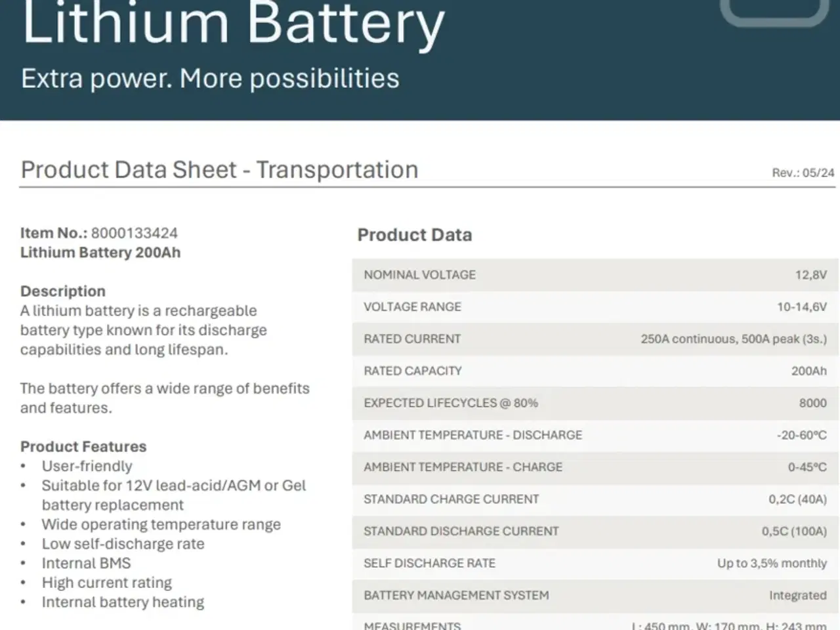The image size is (840, 630).
Task: Click the "Extra power. More possibilities" tagline
Action: pyautogui.click(x=210, y=79)
